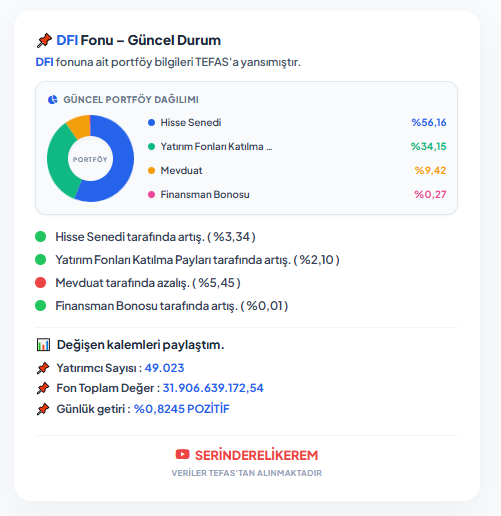Click the Değişen kalemleri paylaştım heading

pyautogui.click(x=140, y=345)
